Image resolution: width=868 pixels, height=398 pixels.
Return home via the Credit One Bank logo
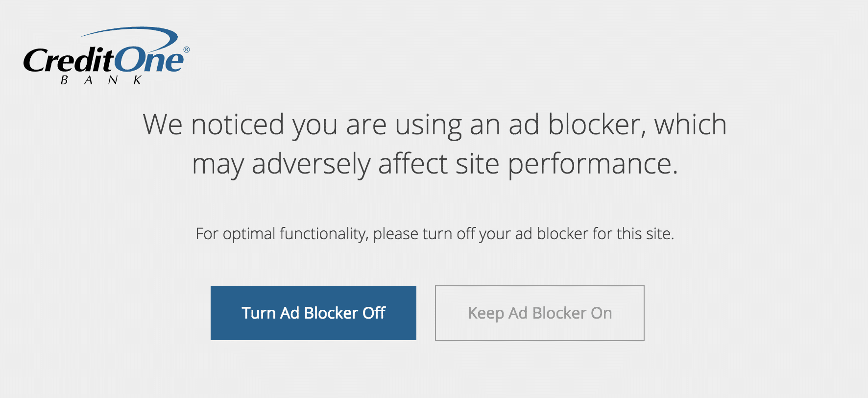pos(105,56)
